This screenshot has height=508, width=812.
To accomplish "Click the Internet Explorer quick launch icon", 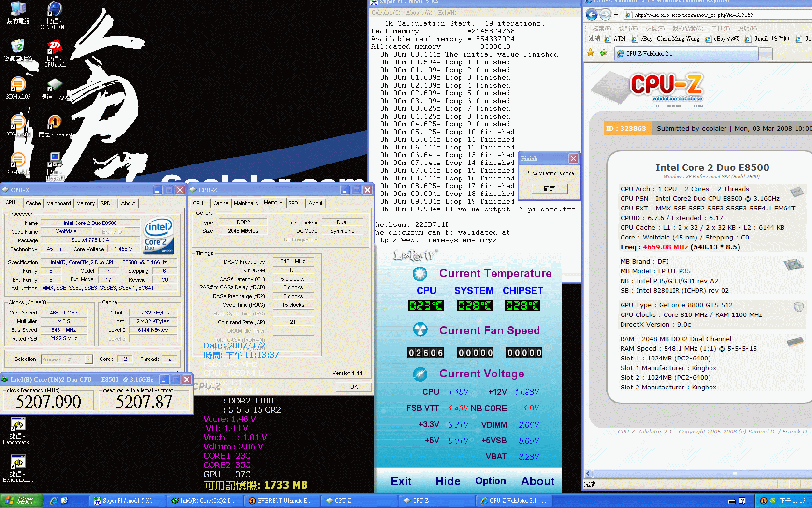I will (x=53, y=501).
